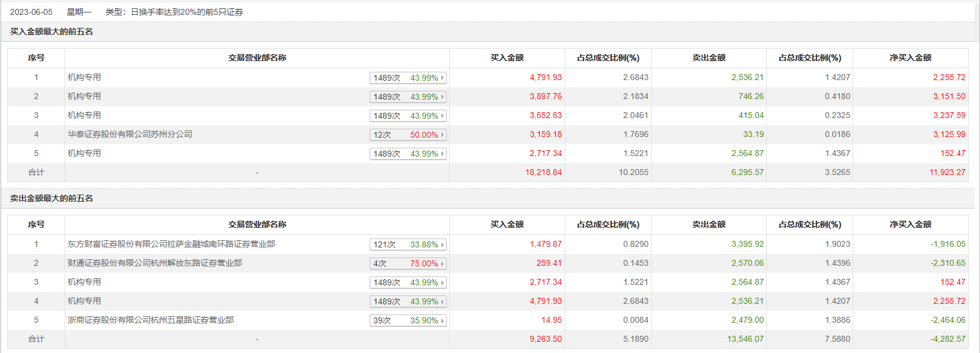This screenshot has height=353, width=980.
Task: Open 财通证券杭州解放东路证券营业部 link
Action: tap(155, 263)
